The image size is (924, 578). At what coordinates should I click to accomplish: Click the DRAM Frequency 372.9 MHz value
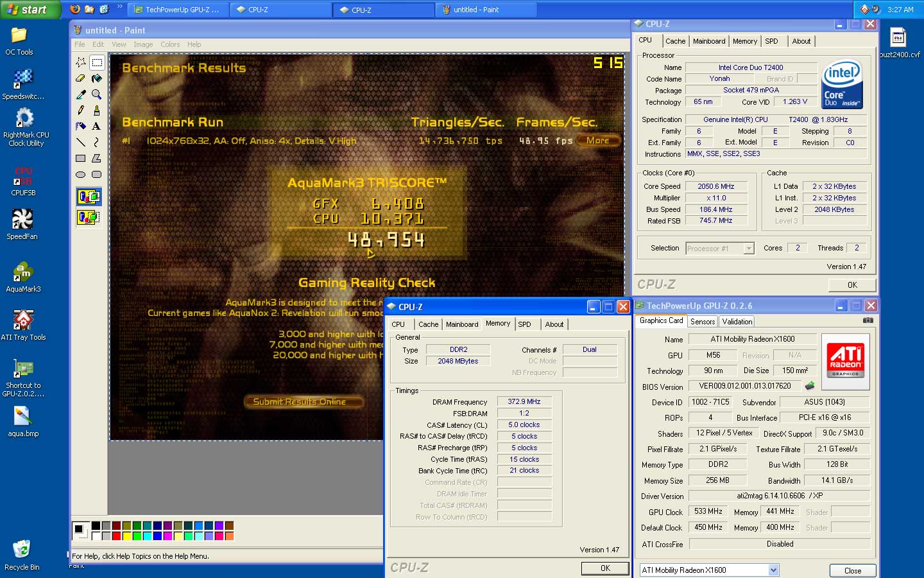pos(524,401)
